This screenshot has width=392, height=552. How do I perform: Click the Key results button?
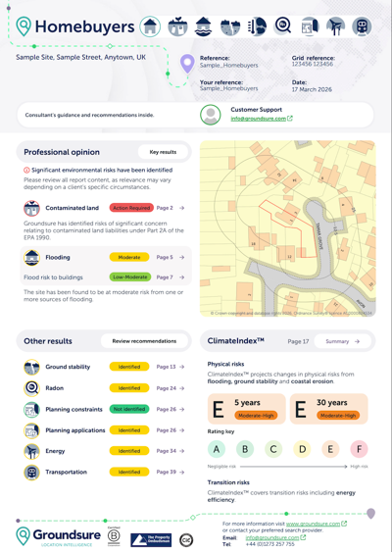point(163,152)
